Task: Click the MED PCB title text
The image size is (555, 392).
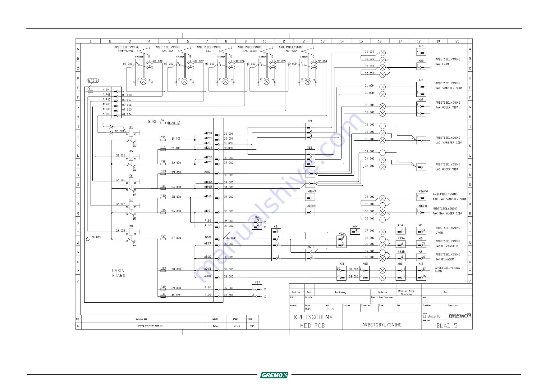Action: tap(312, 326)
